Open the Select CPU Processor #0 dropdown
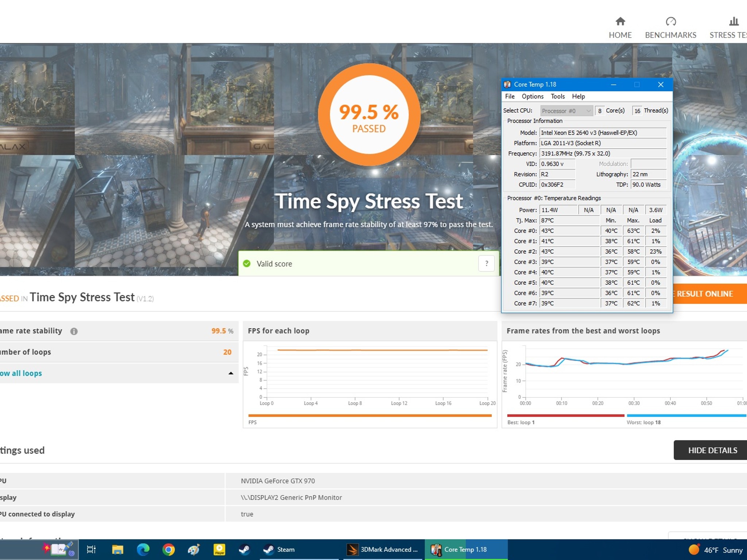This screenshot has width=747, height=560. point(566,111)
